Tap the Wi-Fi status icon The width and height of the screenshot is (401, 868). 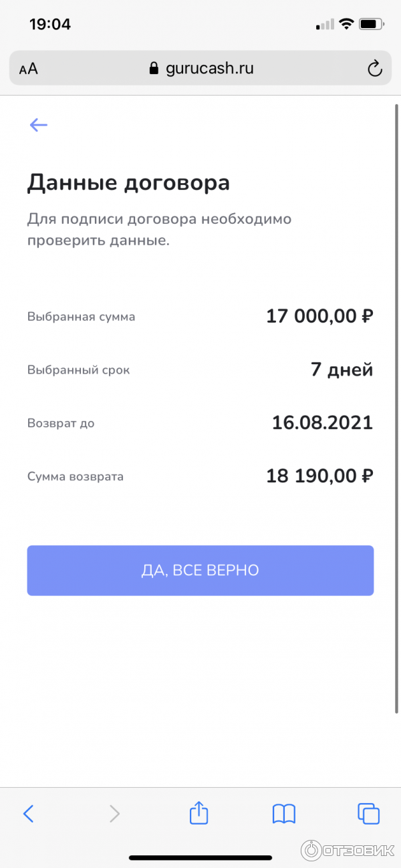(x=346, y=24)
